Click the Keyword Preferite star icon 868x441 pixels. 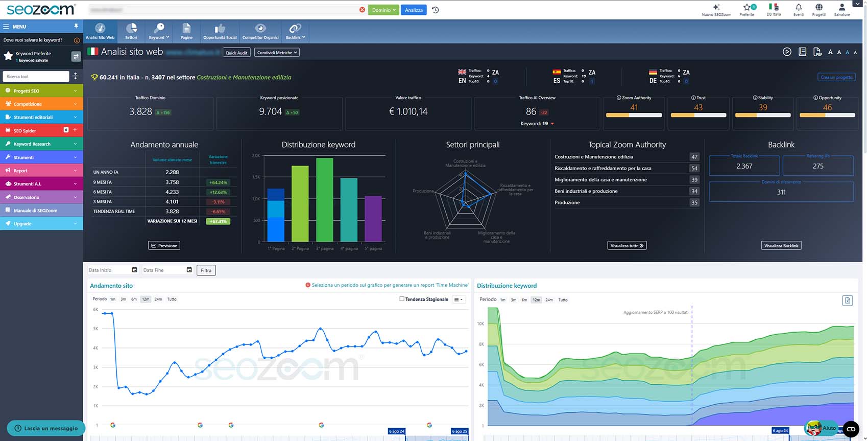pos(8,56)
